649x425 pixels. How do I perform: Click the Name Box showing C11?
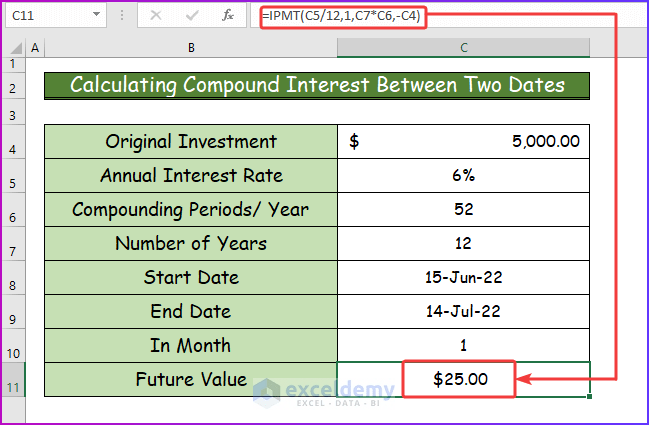coord(55,15)
